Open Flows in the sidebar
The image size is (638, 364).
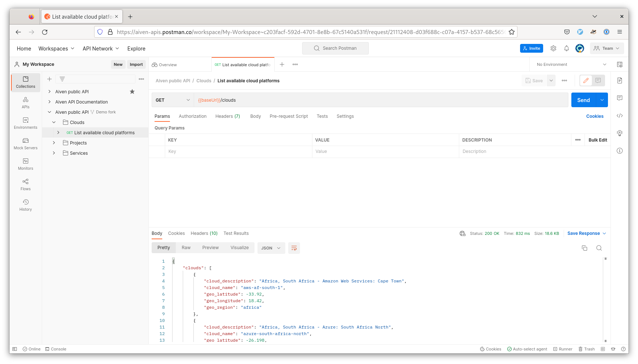tap(26, 184)
